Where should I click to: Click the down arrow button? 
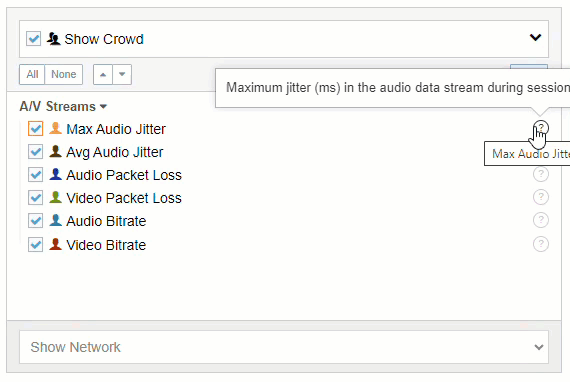(122, 74)
